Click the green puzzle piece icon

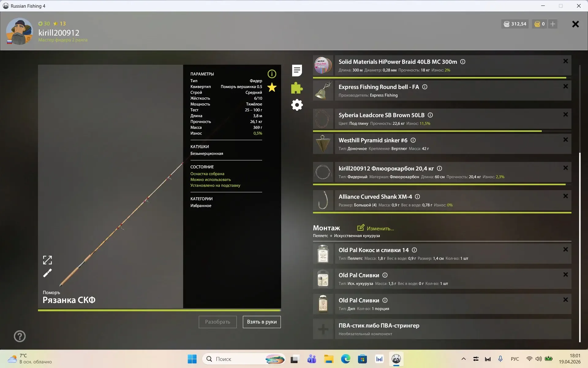tap(297, 88)
